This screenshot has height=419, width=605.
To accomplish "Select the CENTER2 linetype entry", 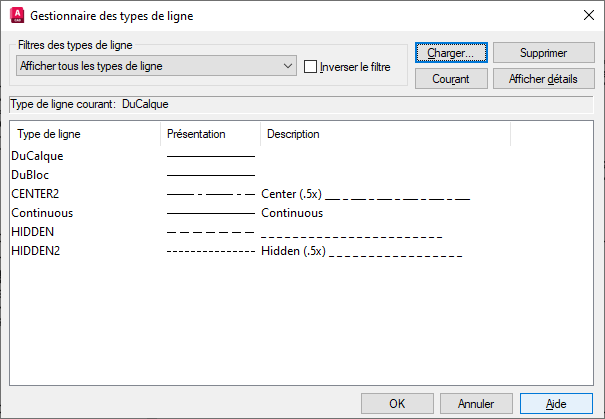I will click(35, 194).
